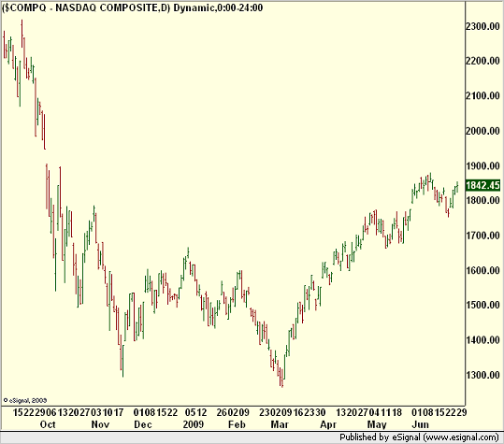The width and height of the screenshot is (504, 444).
Task: Click date label 26 near Feb
Action: (x=222, y=412)
